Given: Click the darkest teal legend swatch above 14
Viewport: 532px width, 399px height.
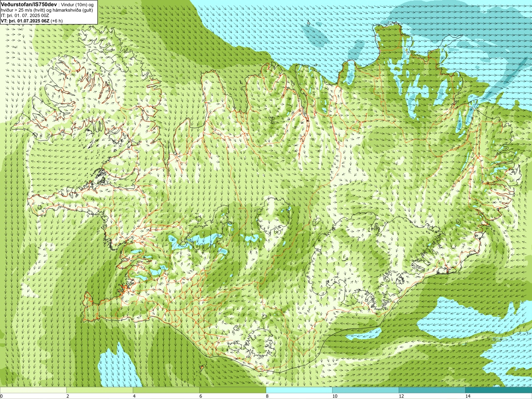Looking at the screenshot, I should (x=499, y=391).
